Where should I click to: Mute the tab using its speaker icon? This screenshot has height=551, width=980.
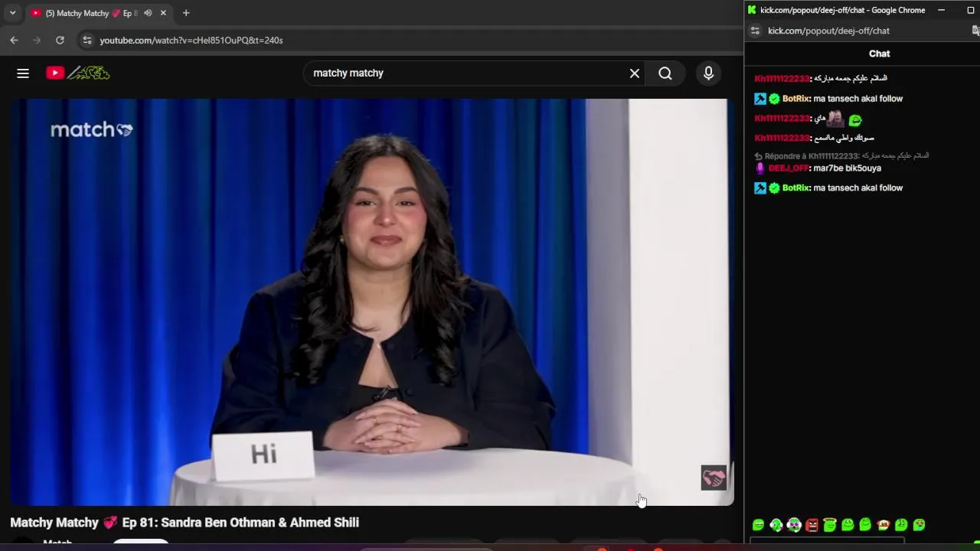[x=148, y=13]
